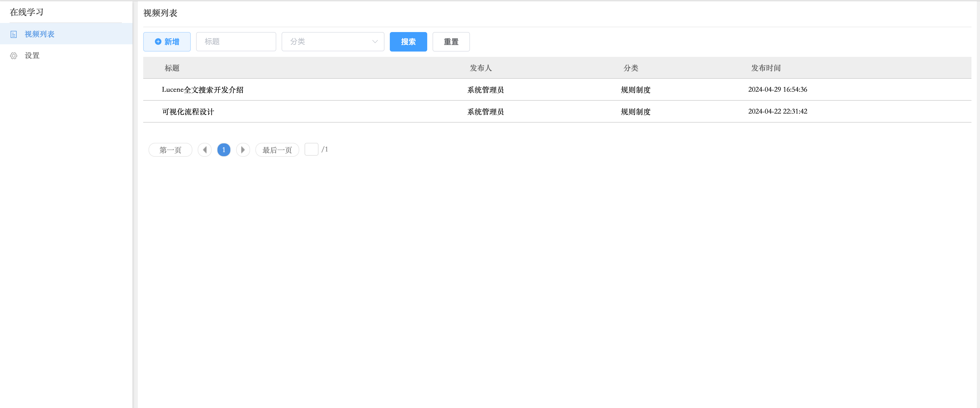Go to next page with right arrow
Viewport: 980px width, 408px height.
[243, 150]
